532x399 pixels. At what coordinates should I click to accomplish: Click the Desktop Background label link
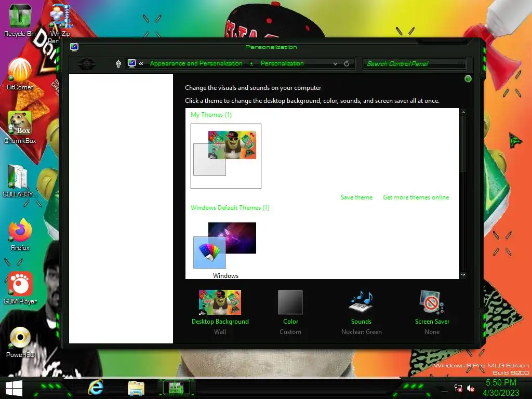click(x=220, y=322)
